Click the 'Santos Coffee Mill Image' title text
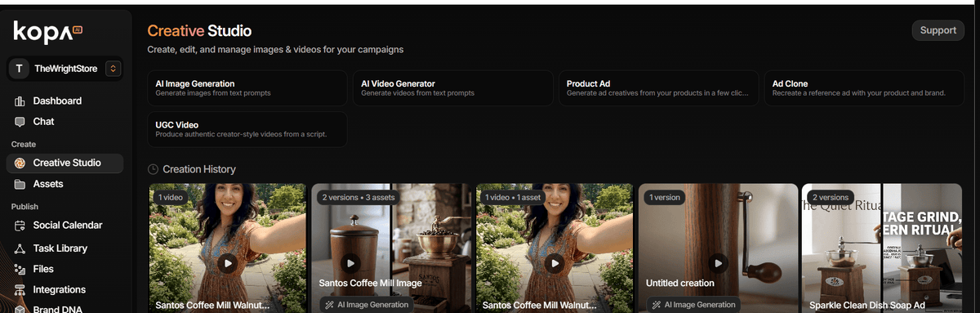The width and height of the screenshot is (980, 313). (x=370, y=284)
